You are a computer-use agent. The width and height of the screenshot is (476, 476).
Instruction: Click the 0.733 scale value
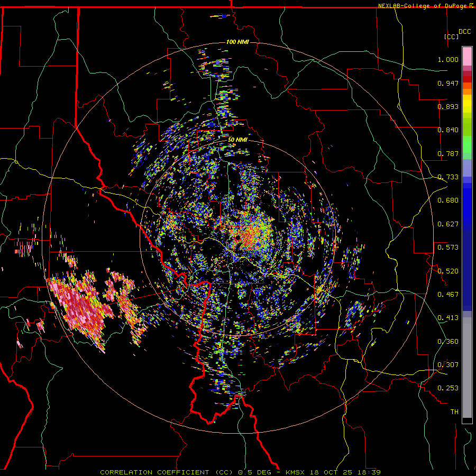pos(448,177)
